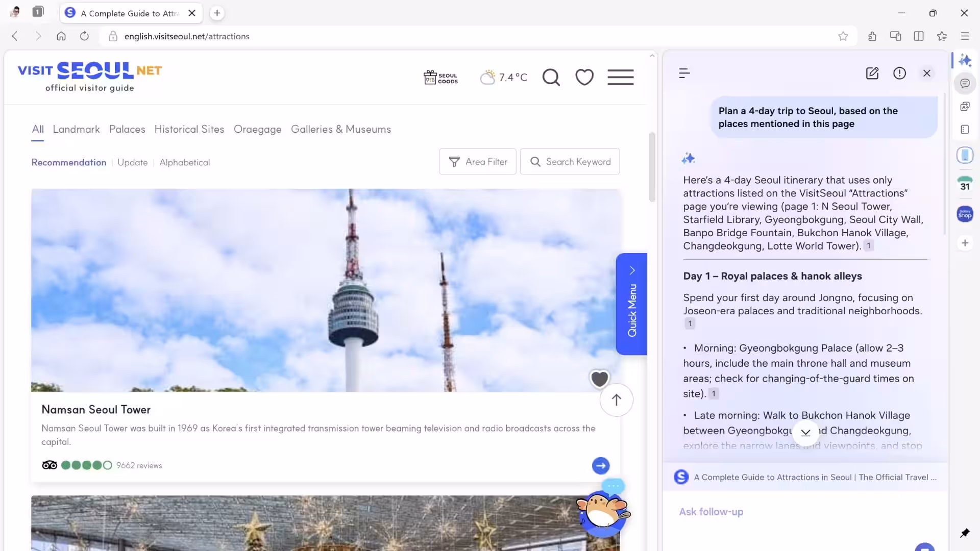
Task: Start a new chat with the compose pencil icon
Action: coord(872,73)
